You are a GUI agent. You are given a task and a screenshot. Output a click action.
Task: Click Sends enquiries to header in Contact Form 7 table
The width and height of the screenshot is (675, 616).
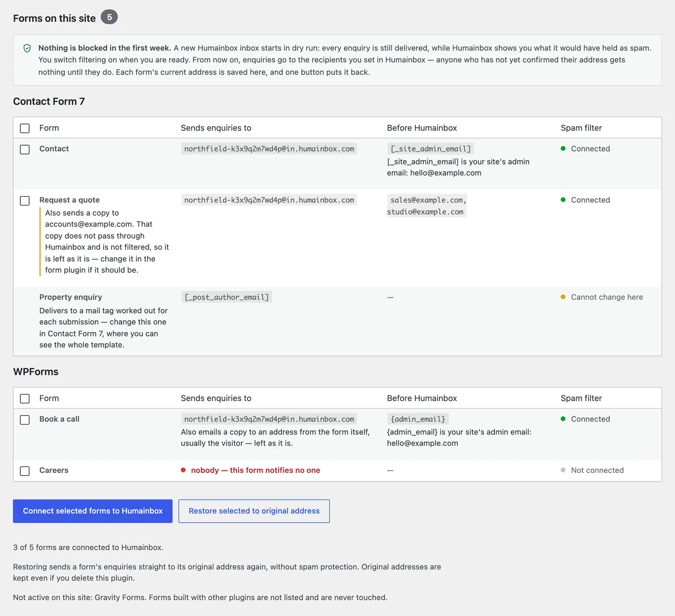[216, 128]
